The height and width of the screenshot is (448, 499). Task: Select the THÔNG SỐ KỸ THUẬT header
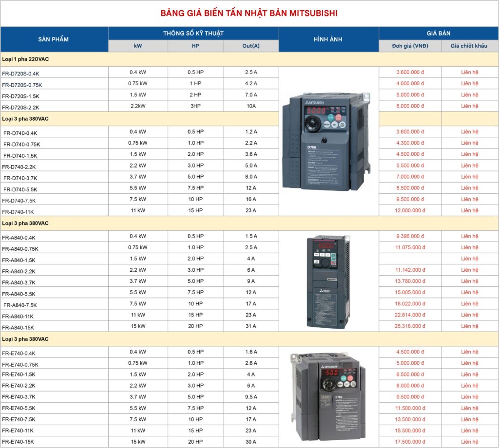pos(193,34)
